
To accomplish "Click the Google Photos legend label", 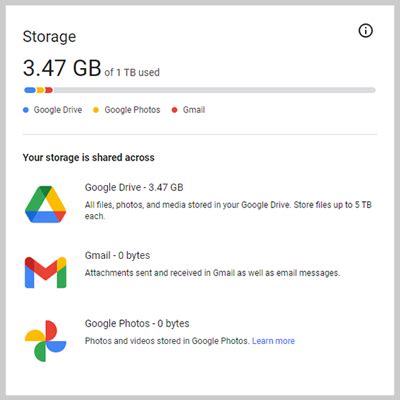I will coord(132,110).
